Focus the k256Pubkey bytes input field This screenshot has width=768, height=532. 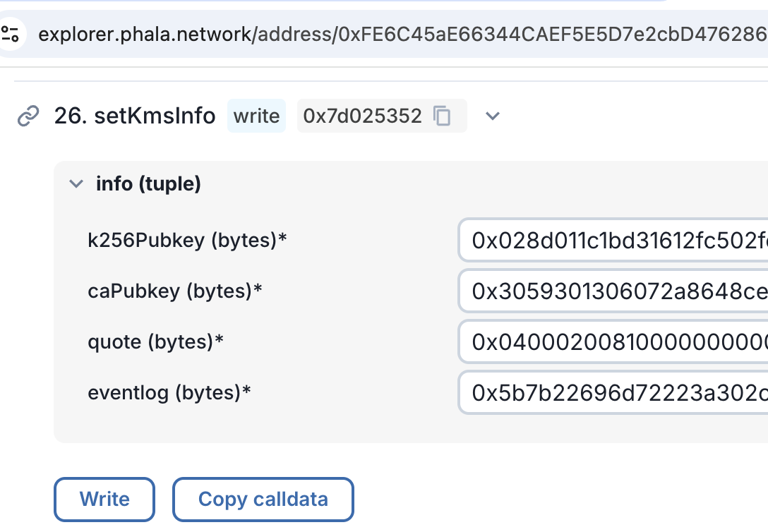click(607, 240)
